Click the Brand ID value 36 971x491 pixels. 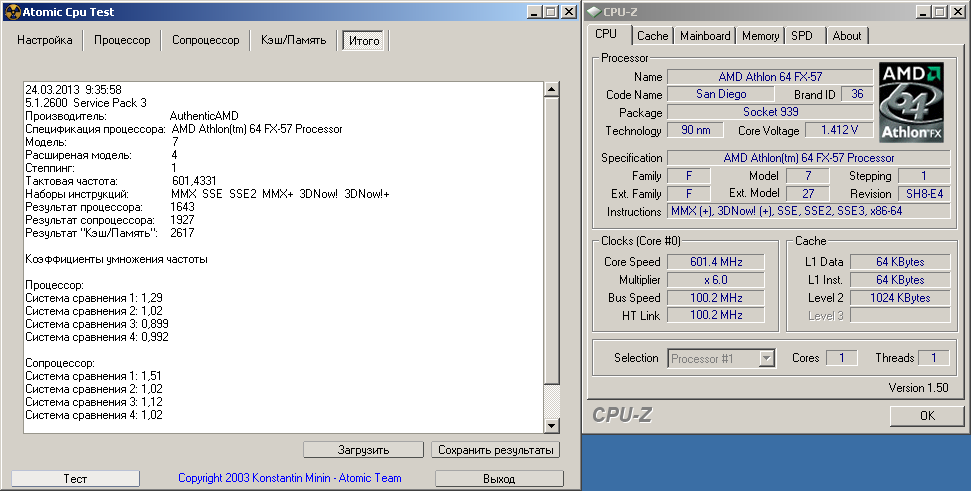(x=857, y=94)
